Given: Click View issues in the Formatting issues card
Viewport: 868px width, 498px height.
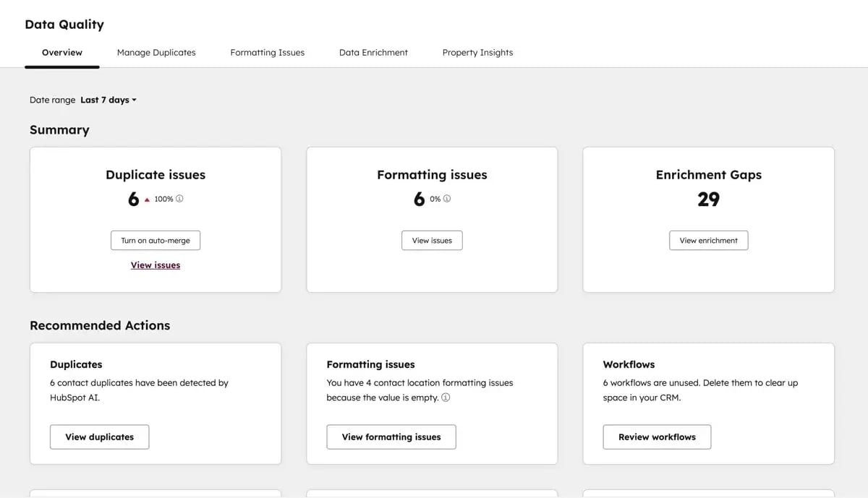Looking at the screenshot, I should [x=432, y=240].
